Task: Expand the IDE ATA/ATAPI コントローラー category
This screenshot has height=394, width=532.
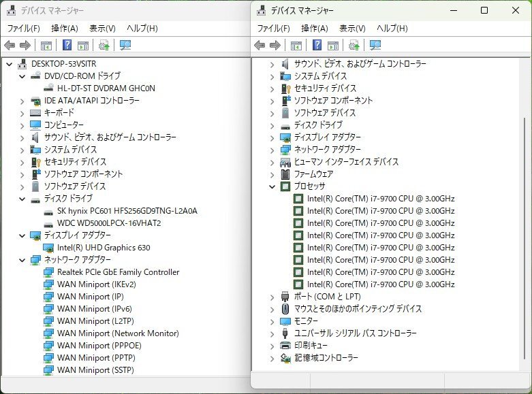Action: tap(22, 101)
